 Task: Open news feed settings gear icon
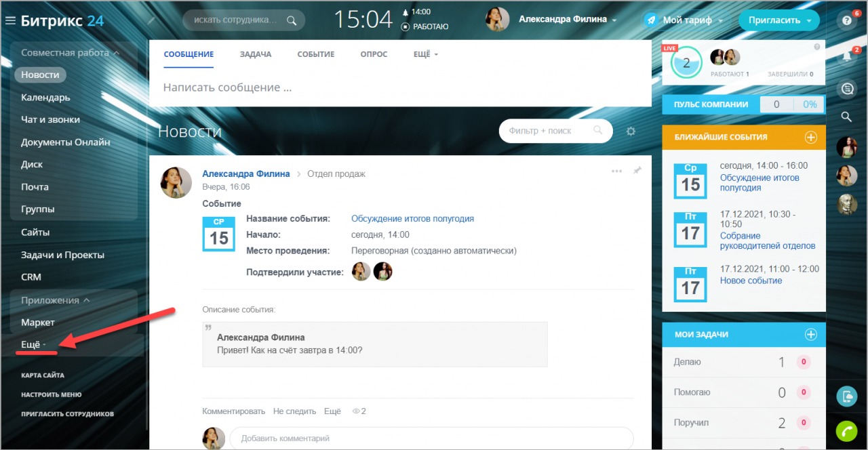[631, 131]
